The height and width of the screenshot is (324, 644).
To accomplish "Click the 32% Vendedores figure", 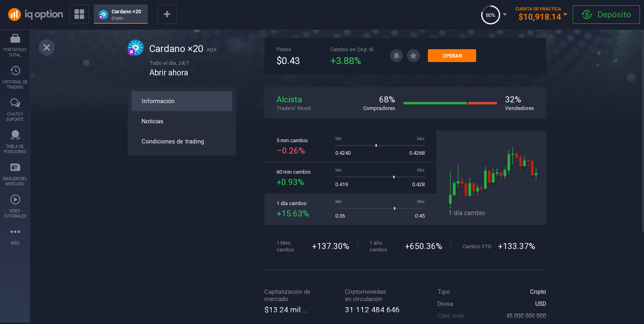I will [x=513, y=100].
